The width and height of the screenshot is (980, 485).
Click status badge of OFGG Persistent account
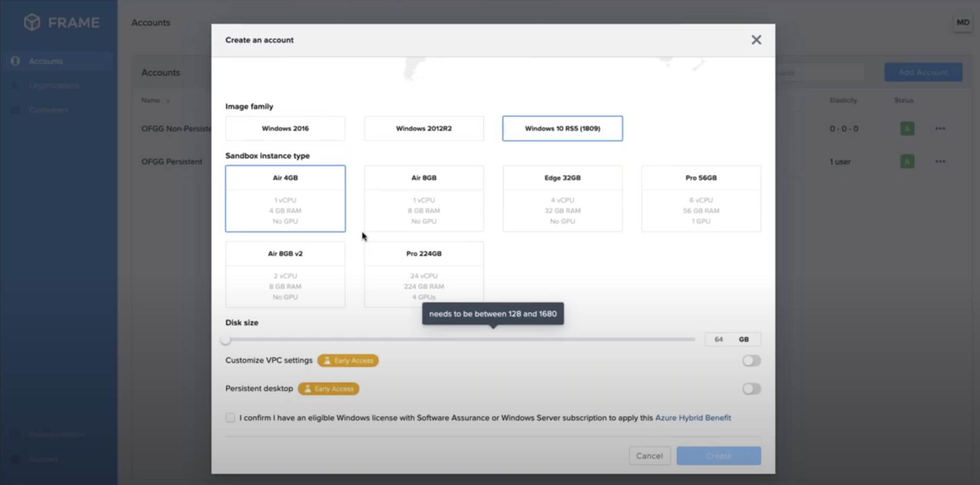(907, 161)
